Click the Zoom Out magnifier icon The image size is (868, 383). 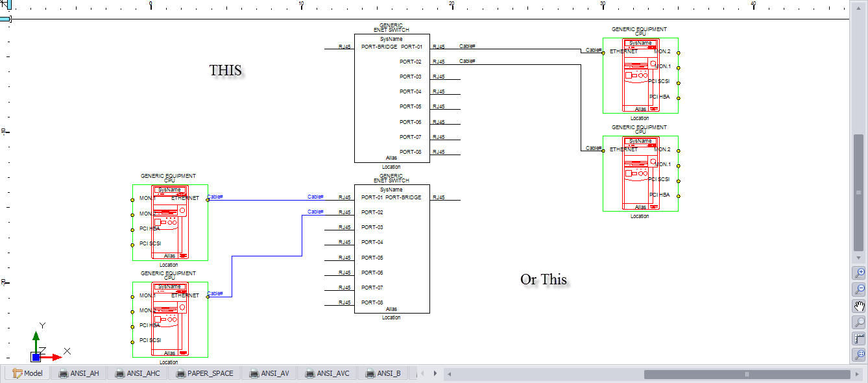pyautogui.click(x=860, y=290)
